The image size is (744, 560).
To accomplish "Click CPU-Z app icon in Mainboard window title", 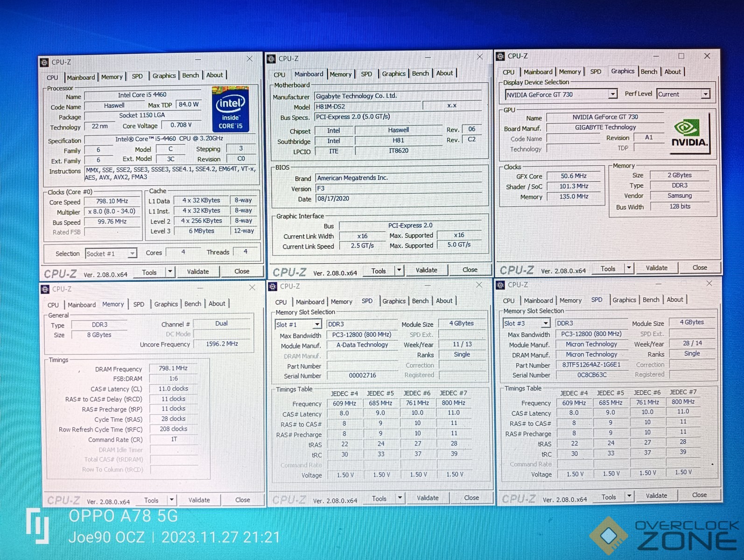I will (x=271, y=59).
